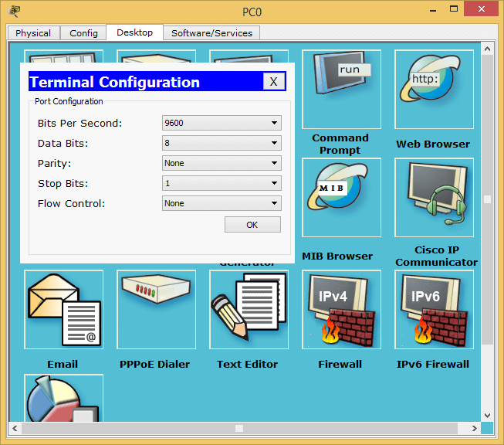Open the IPv4 Firewall app

341,309
